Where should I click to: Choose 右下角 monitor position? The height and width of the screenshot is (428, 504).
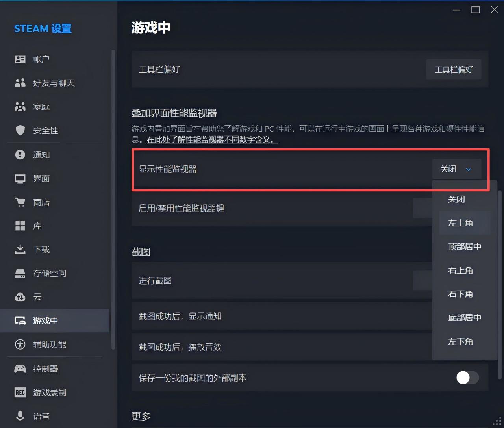click(x=465, y=294)
